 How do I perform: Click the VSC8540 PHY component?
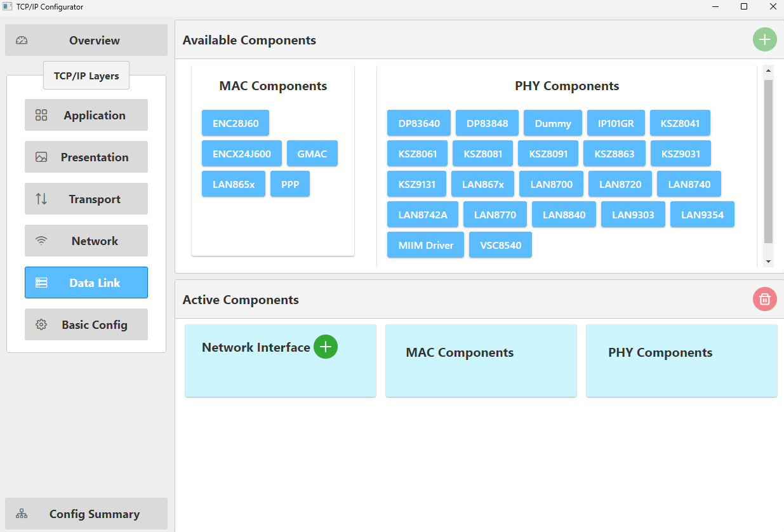pos(500,245)
